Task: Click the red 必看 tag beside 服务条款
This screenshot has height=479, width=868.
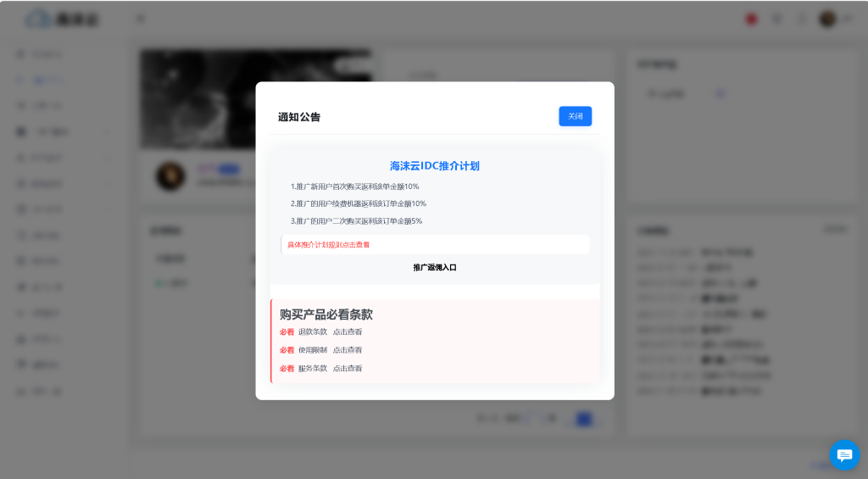Action: (287, 368)
